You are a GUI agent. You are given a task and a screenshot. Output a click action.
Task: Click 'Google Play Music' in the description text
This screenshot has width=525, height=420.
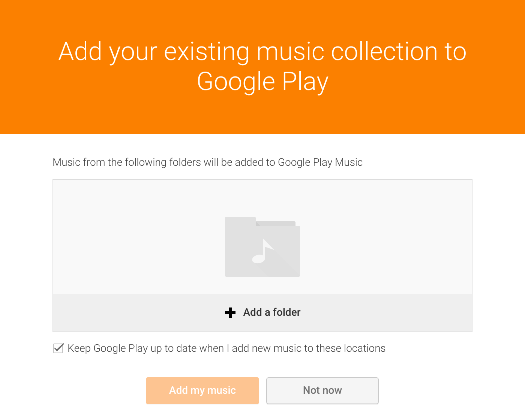point(320,162)
